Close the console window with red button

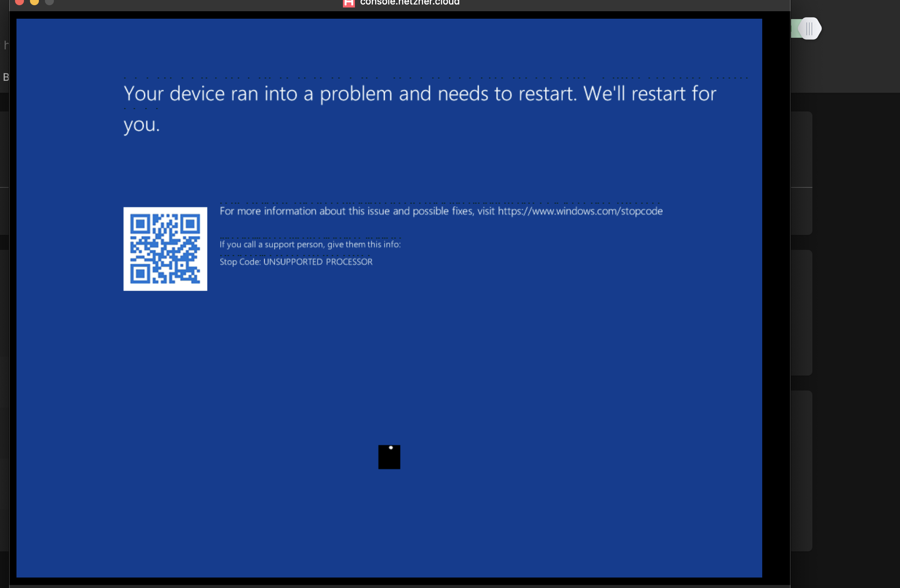pos(19,1)
